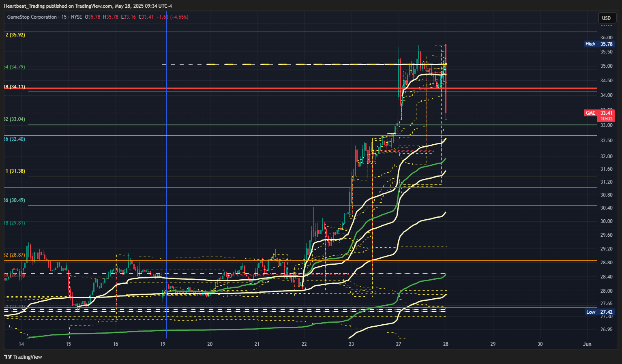Click the open value O35.78
Viewport: 622px width, 364px height.
point(92,17)
